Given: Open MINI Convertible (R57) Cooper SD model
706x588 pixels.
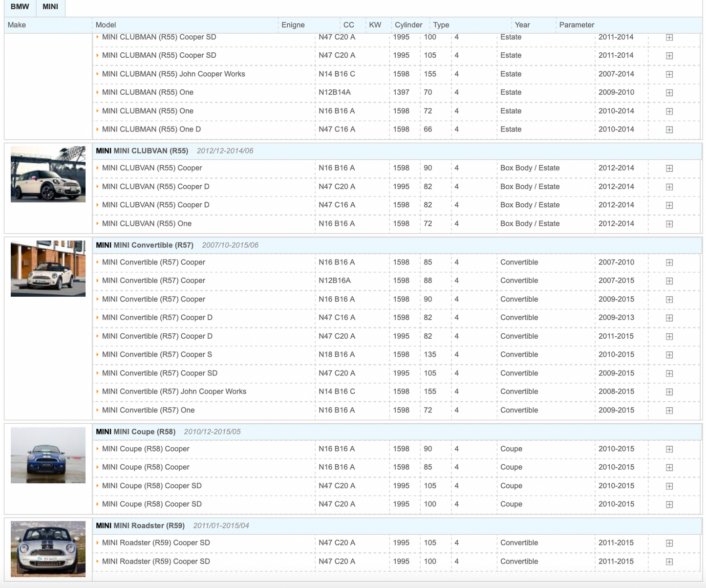Looking at the screenshot, I should pyautogui.click(x=160, y=373).
